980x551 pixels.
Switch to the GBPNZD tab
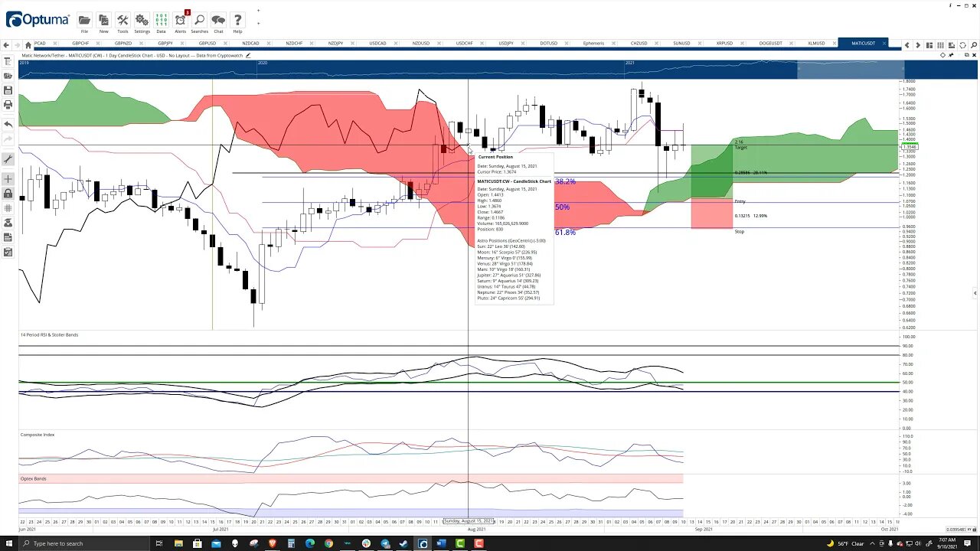coord(122,44)
